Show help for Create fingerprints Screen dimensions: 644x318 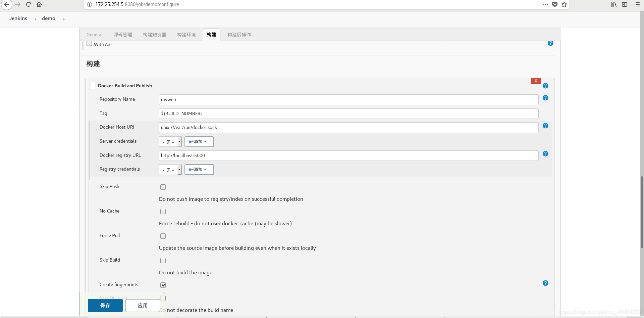coord(545,283)
